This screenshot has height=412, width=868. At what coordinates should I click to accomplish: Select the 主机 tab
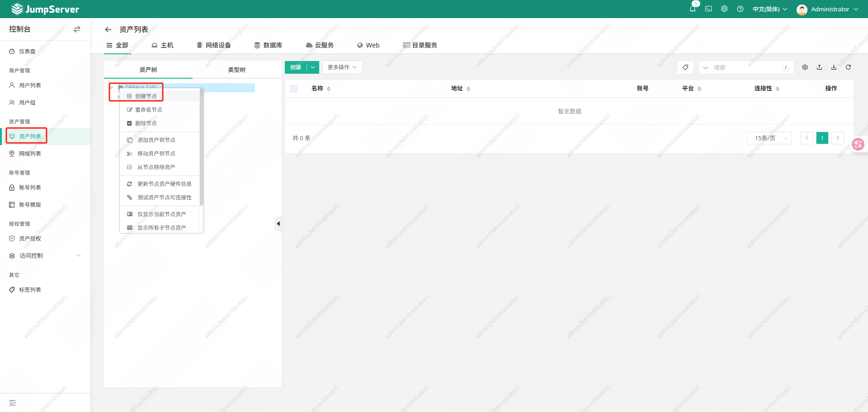coord(163,45)
